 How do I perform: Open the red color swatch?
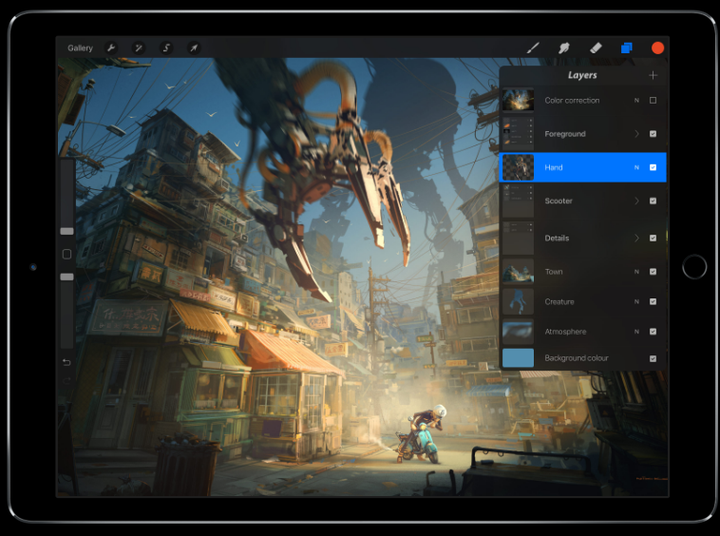click(658, 48)
